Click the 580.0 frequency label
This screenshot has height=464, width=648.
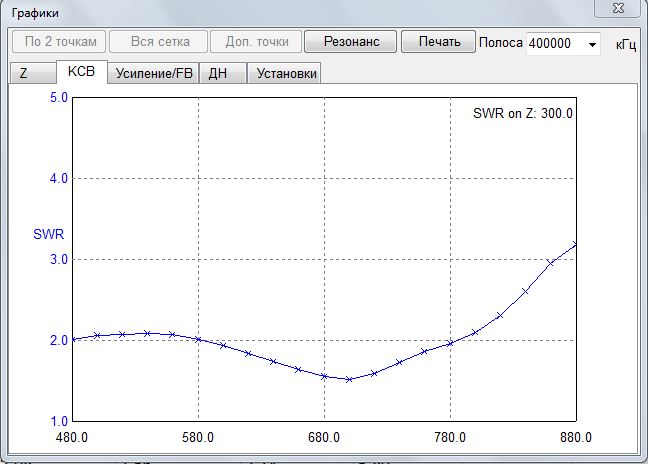[198, 437]
